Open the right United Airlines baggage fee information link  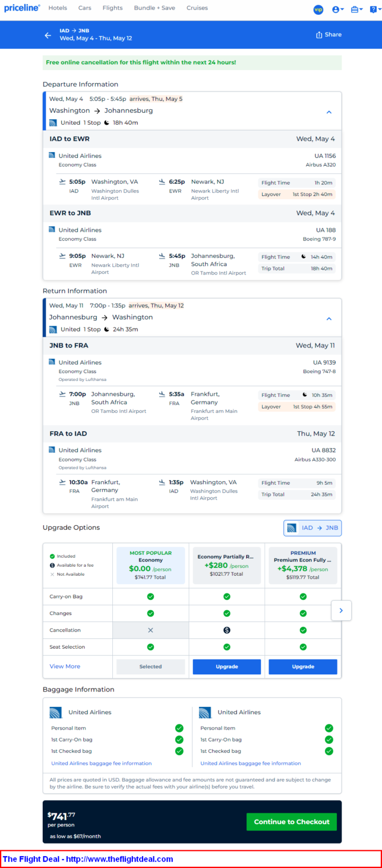point(251,763)
